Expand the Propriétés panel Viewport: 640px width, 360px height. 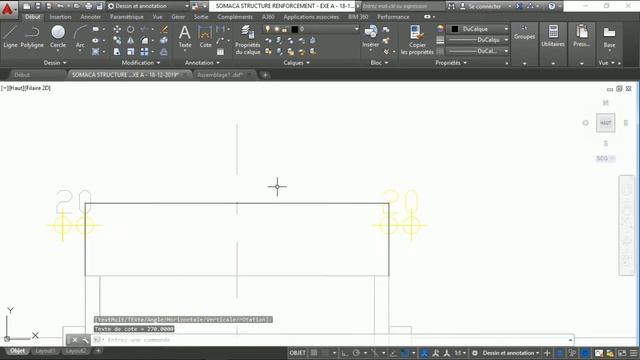coord(451,62)
